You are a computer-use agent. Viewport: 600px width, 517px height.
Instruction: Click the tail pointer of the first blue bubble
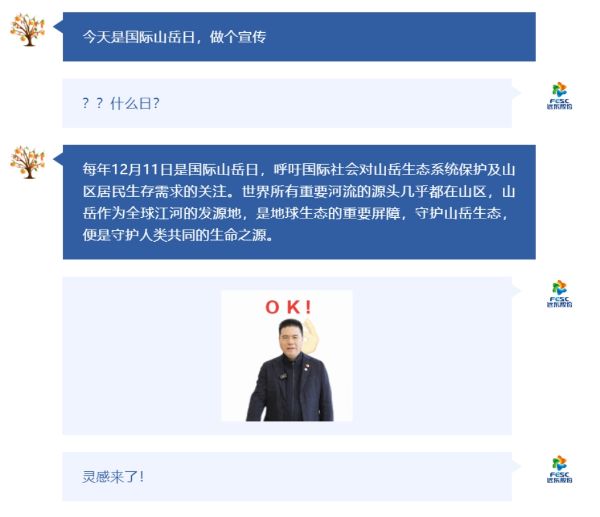58,26
